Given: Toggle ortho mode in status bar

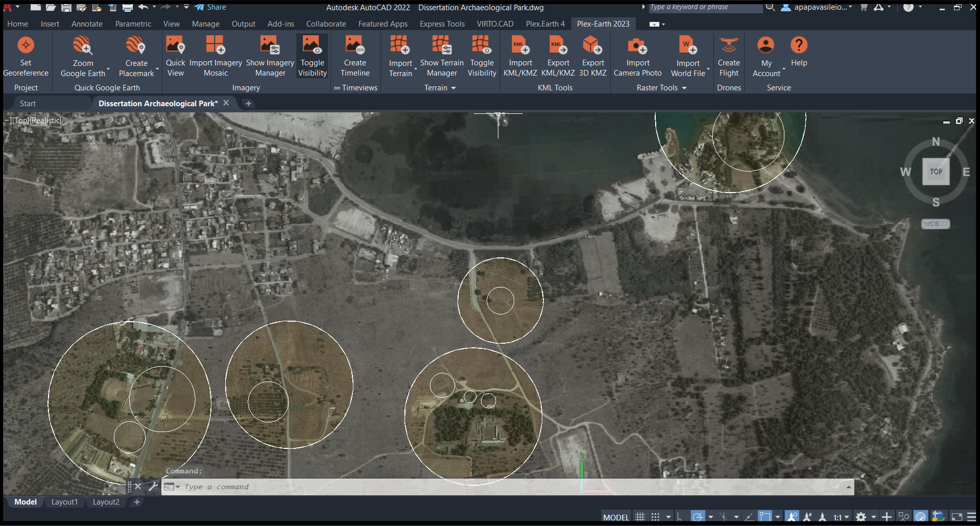Looking at the screenshot, I should point(680,517).
